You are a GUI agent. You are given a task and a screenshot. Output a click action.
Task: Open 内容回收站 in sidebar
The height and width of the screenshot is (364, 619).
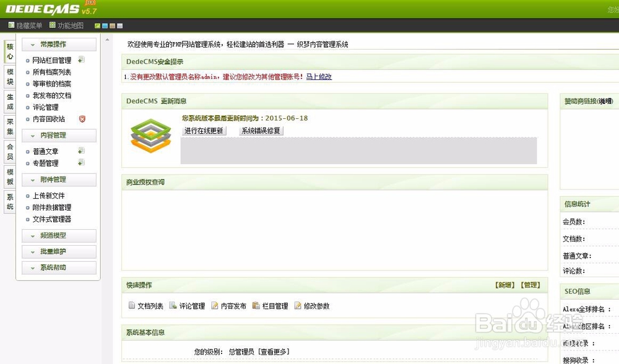click(x=48, y=119)
